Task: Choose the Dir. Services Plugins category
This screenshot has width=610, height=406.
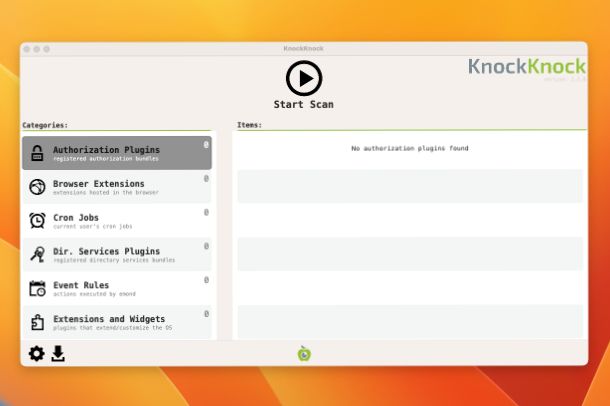Action: coord(117,254)
